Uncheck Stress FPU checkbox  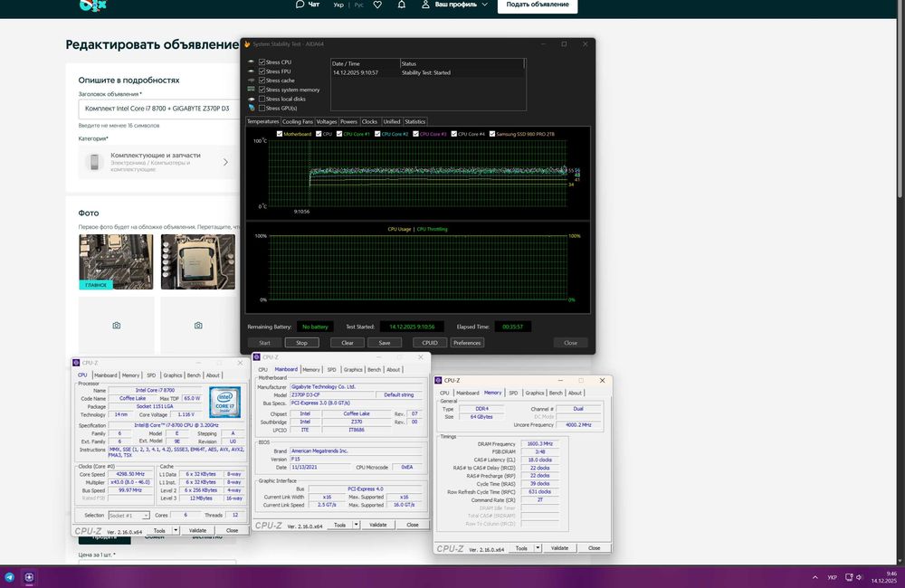262,71
